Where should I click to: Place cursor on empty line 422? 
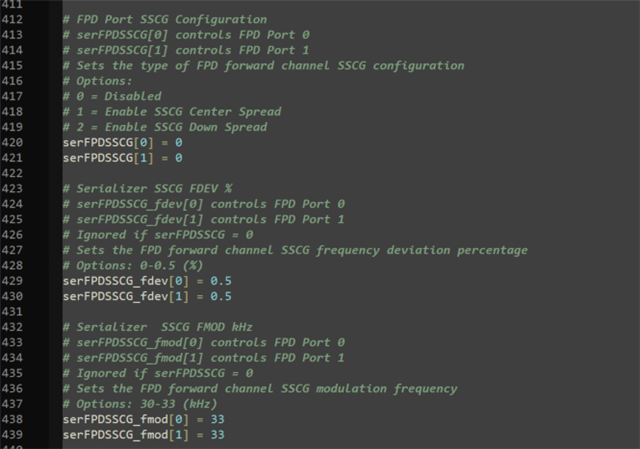point(200,174)
